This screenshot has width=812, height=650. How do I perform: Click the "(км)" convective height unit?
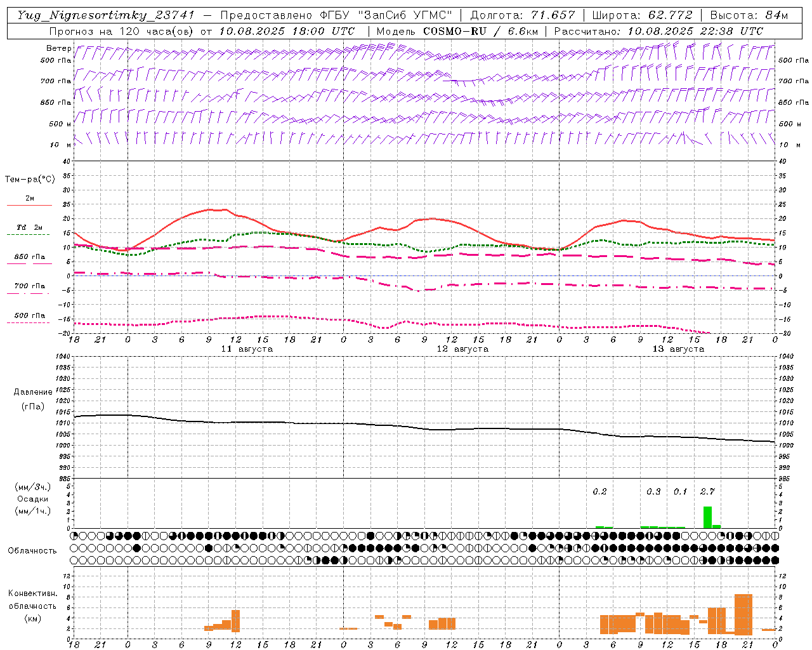click(32, 618)
